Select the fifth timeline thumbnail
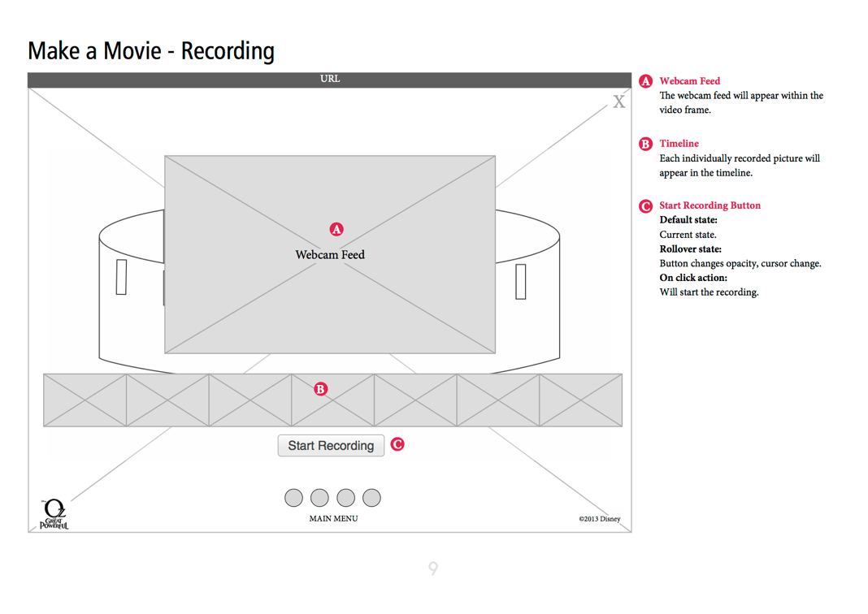The height and width of the screenshot is (614, 868). (415, 400)
